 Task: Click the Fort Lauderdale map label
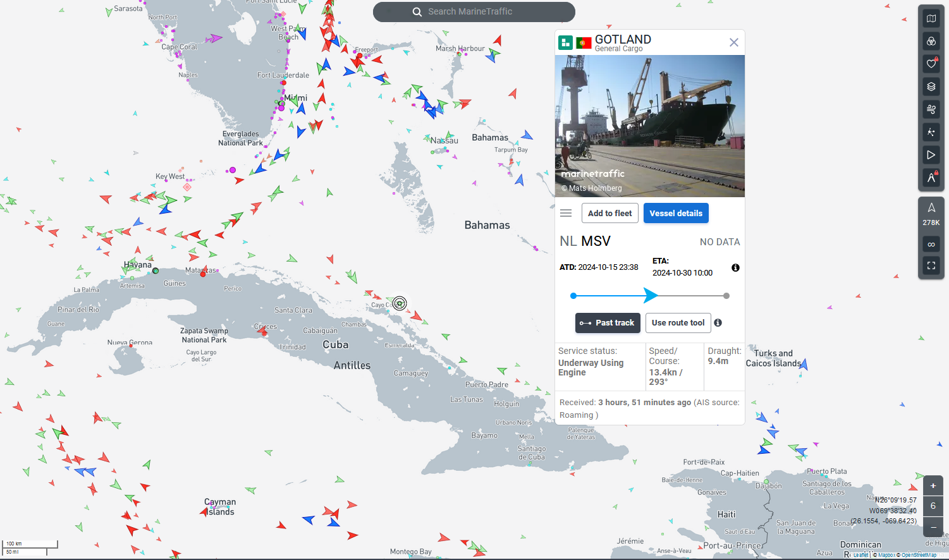[x=283, y=75]
